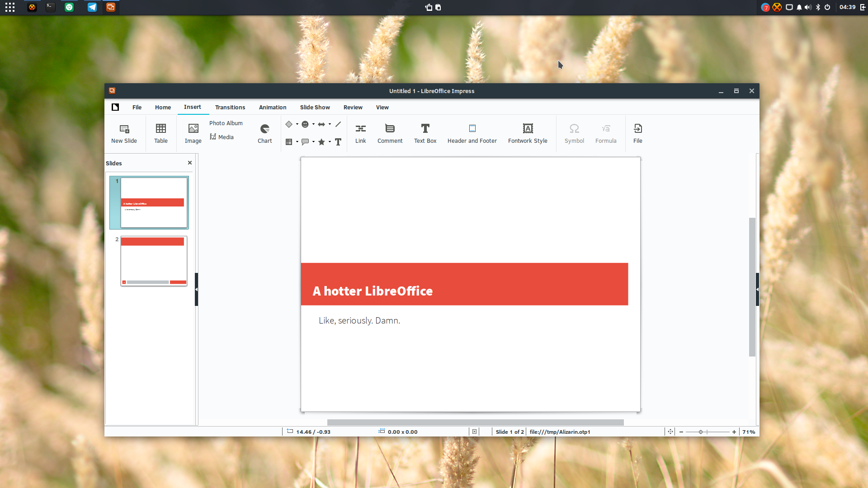
Task: Select the Line drawing tool
Action: point(338,124)
